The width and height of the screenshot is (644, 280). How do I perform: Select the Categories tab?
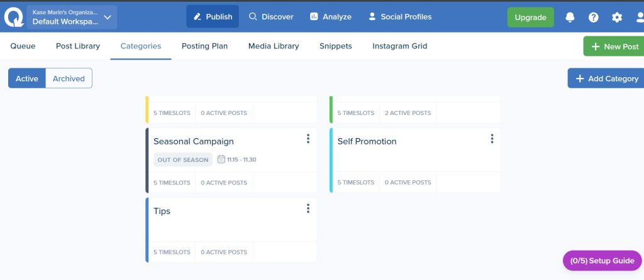pos(141,46)
